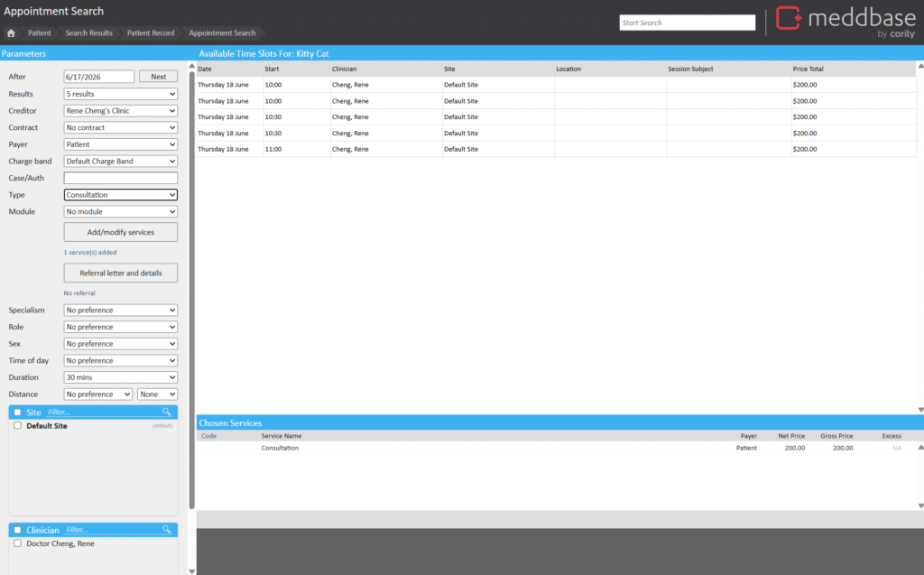The image size is (924, 575).
Task: Open the Distance None unit dropdown
Action: (x=157, y=394)
